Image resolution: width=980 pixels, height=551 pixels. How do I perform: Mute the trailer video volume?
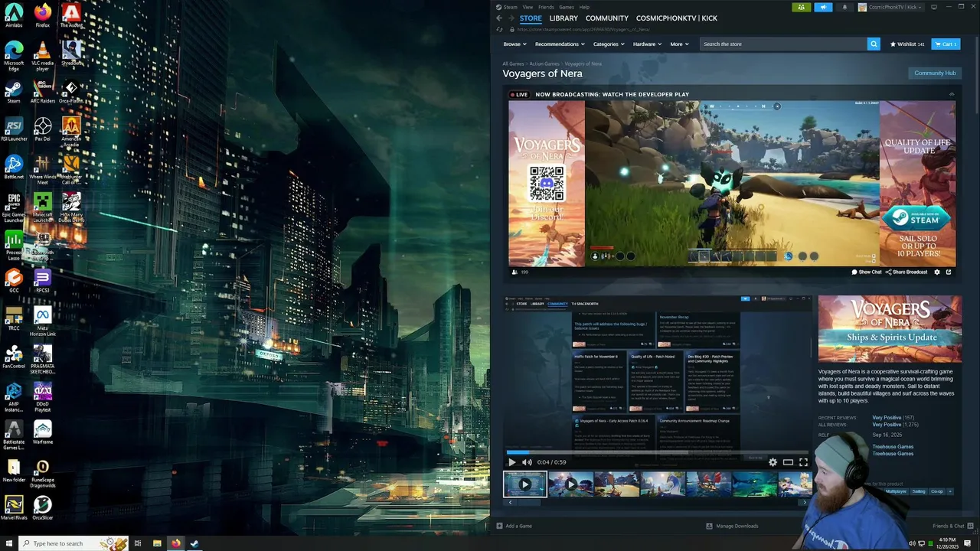pos(527,462)
